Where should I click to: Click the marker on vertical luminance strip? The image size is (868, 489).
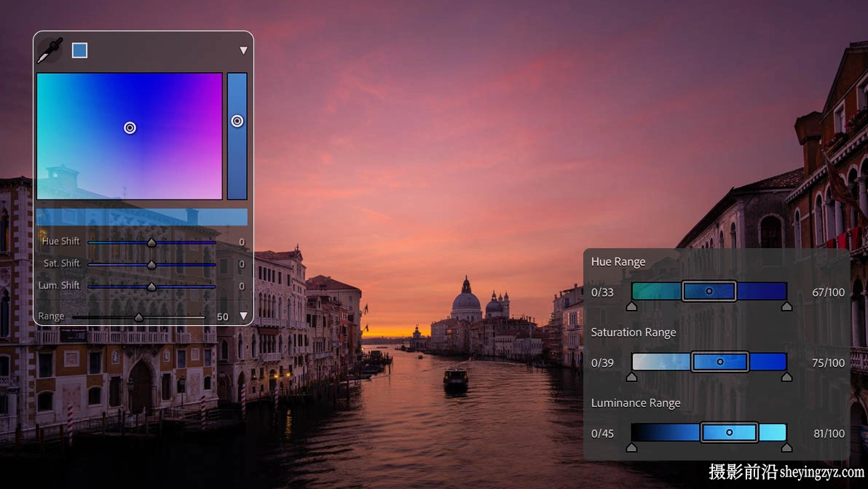[237, 121]
